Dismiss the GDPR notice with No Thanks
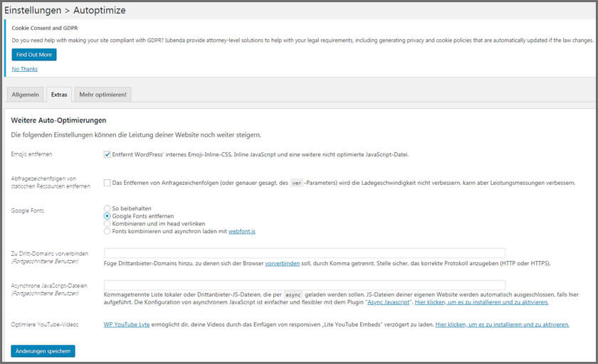This screenshot has width=598, height=364. coord(25,69)
